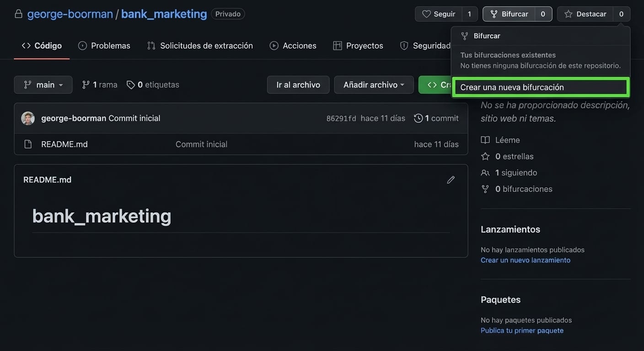Open commit hash 86291fd
This screenshot has width=644, height=351.
[341, 118]
